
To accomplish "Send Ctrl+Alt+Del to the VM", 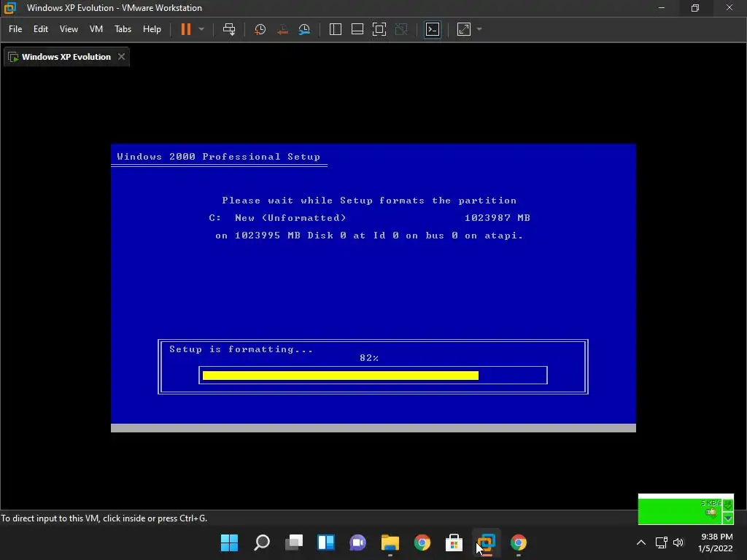I will (229, 29).
